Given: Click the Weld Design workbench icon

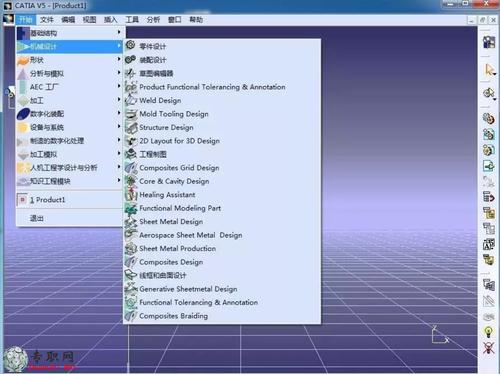Looking at the screenshot, I should click(x=131, y=100).
